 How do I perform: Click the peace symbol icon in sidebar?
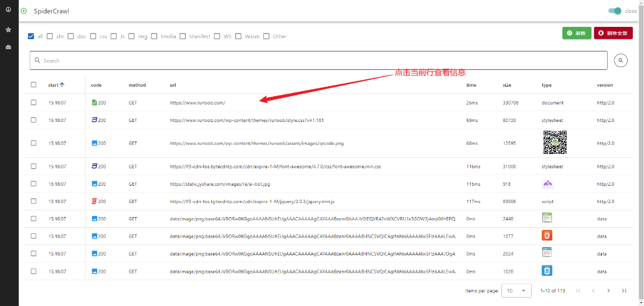click(x=8, y=10)
